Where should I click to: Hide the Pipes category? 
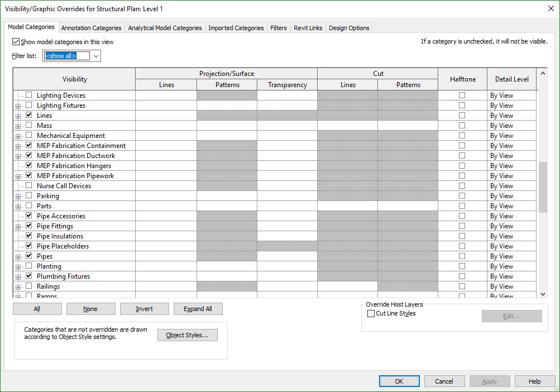pyautogui.click(x=28, y=256)
